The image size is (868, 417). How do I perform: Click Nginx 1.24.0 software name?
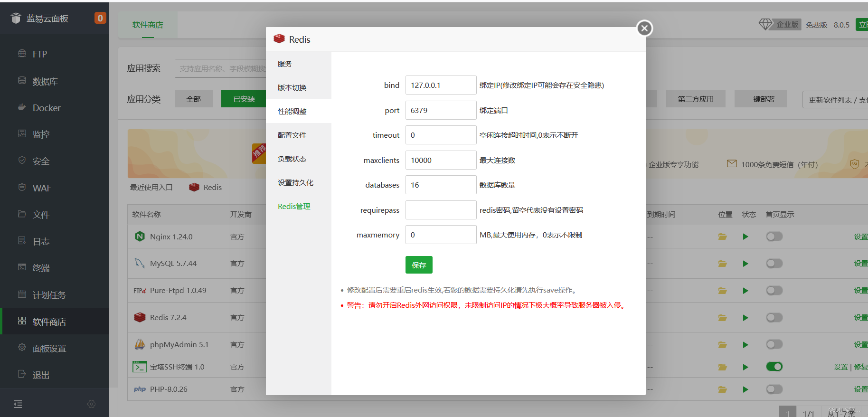click(171, 237)
